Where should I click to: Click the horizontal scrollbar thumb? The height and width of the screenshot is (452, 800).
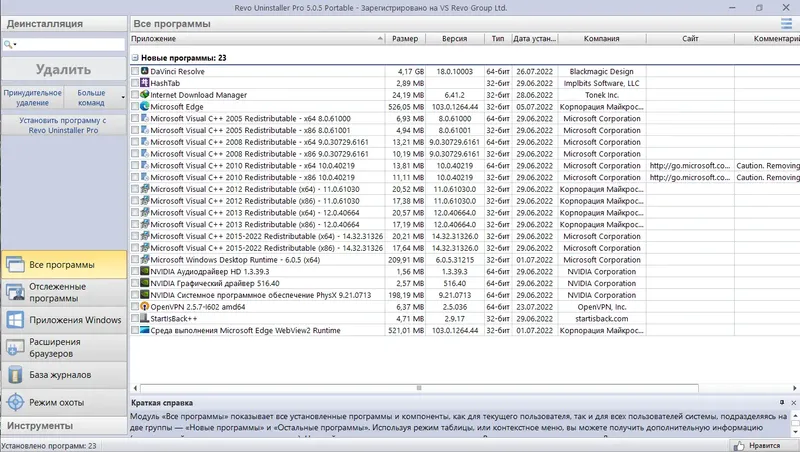419,388
